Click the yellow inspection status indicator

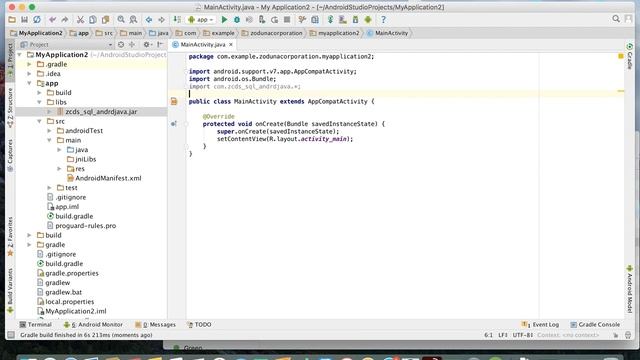point(621,56)
